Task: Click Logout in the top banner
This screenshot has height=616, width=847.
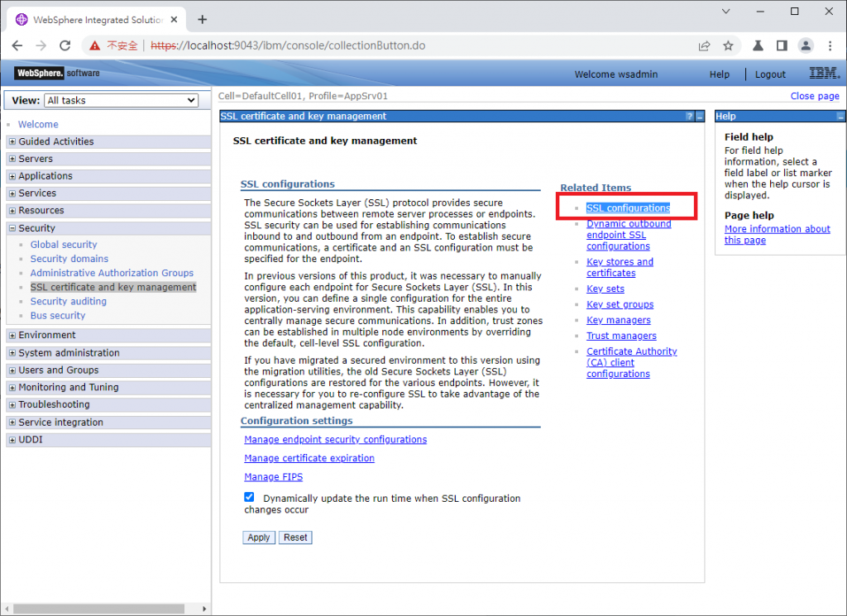Action: [x=770, y=74]
